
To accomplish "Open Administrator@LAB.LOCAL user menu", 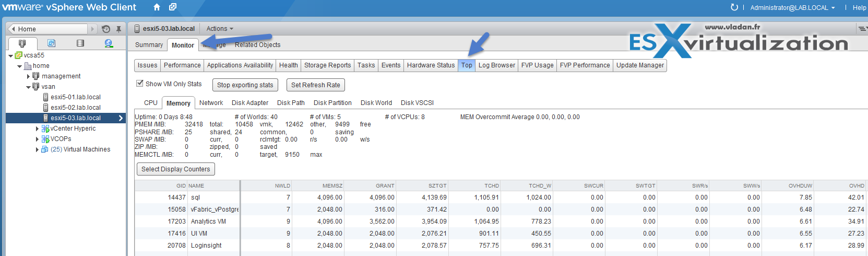I will [x=792, y=8].
